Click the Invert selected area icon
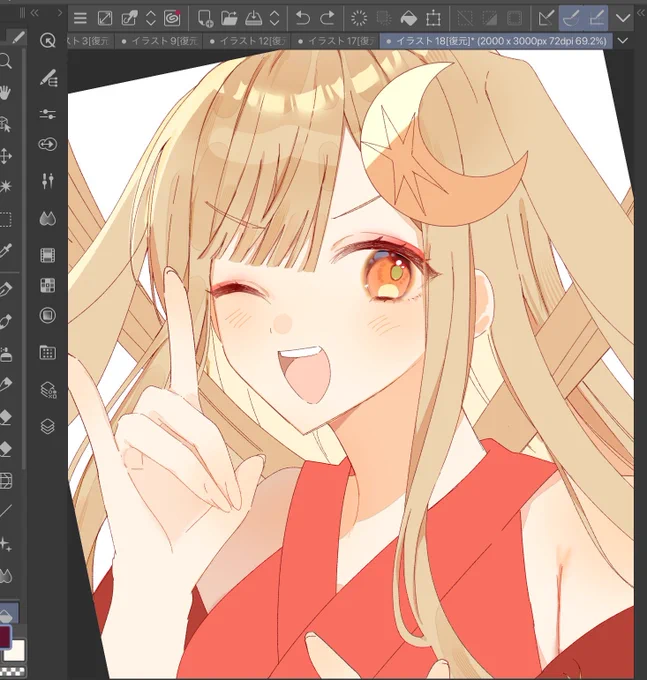Viewport: 647px width, 680px height. pos(490,18)
